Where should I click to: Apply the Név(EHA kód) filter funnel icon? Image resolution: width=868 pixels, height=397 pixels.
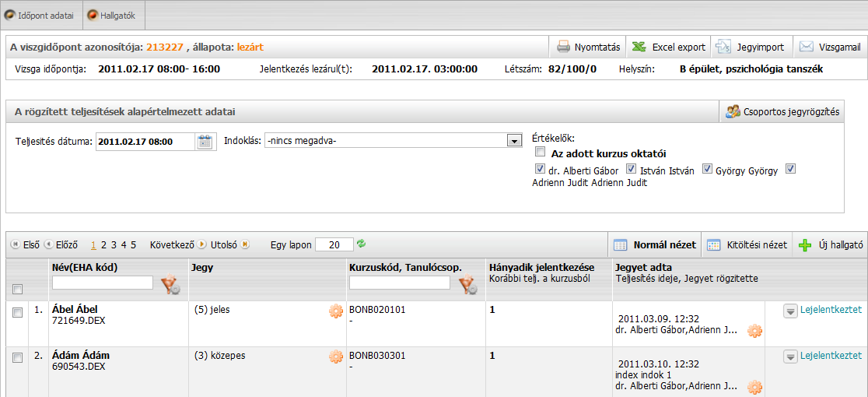[170, 285]
